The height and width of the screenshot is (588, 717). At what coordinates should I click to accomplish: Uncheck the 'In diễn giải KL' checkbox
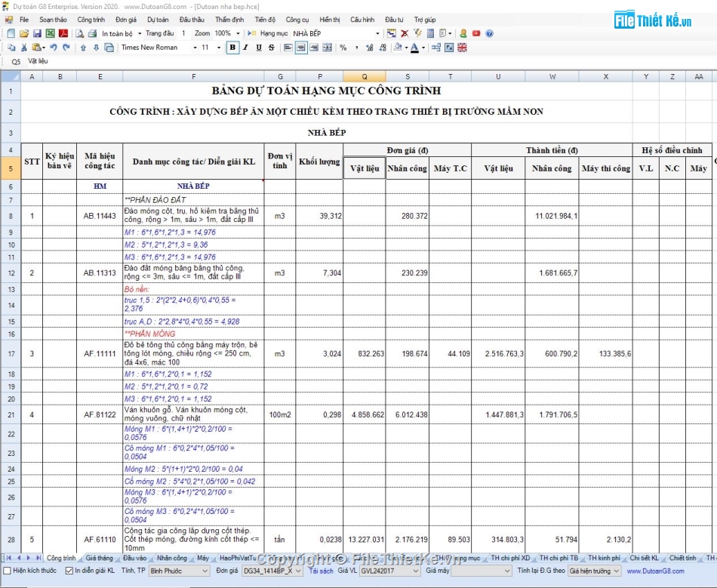69,571
